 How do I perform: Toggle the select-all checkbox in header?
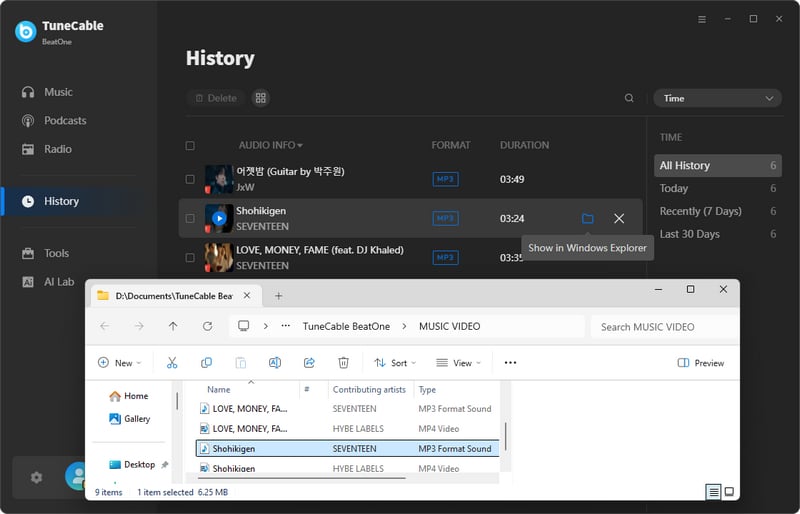pyautogui.click(x=190, y=145)
